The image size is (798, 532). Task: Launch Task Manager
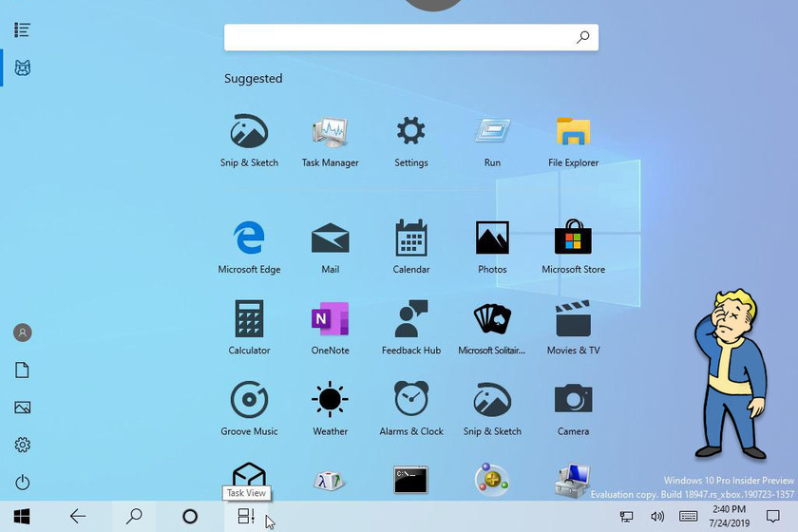point(331,140)
